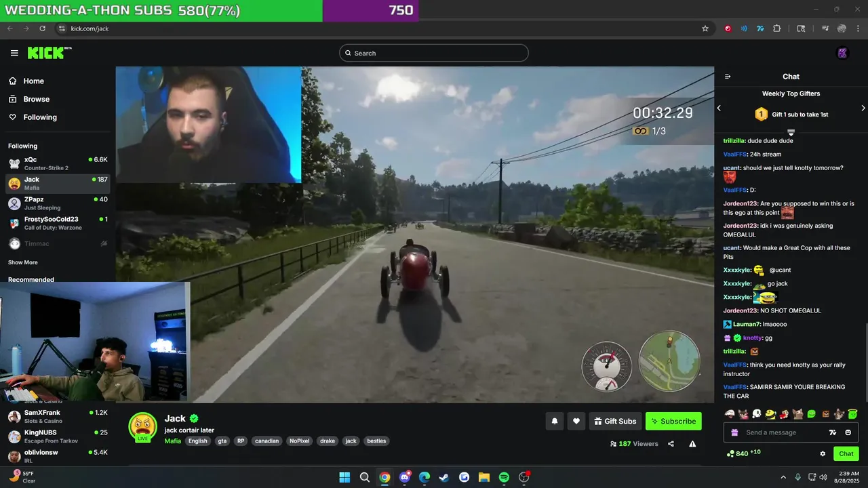Show next top gifter with right chevron
Image resolution: width=868 pixels, height=488 pixels.
[x=863, y=108]
